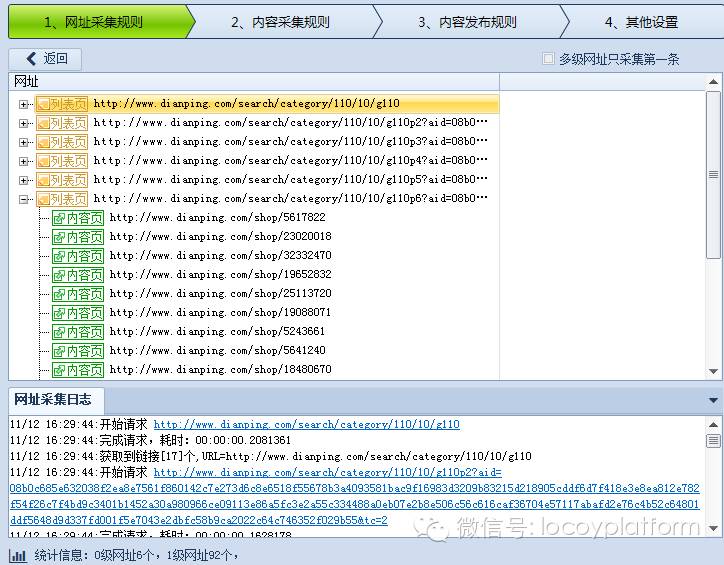Select the g110p2?aid=08b0 URL row
The image size is (724, 565).
coord(290,122)
